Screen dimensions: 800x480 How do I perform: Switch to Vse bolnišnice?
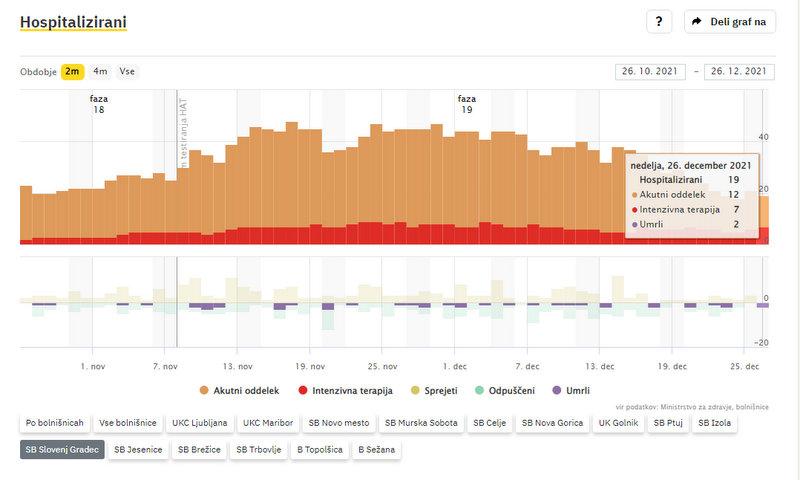(x=127, y=423)
